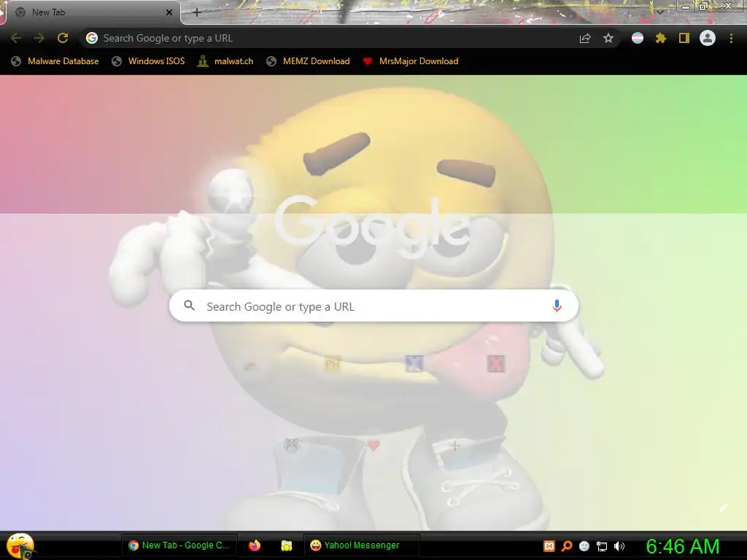
Task: Open the network tray icon
Action: coord(602,546)
